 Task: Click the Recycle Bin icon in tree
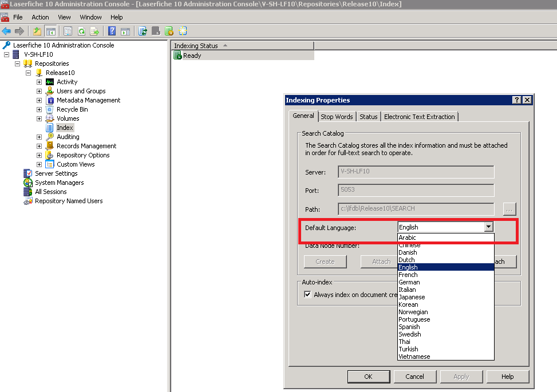[50, 109]
